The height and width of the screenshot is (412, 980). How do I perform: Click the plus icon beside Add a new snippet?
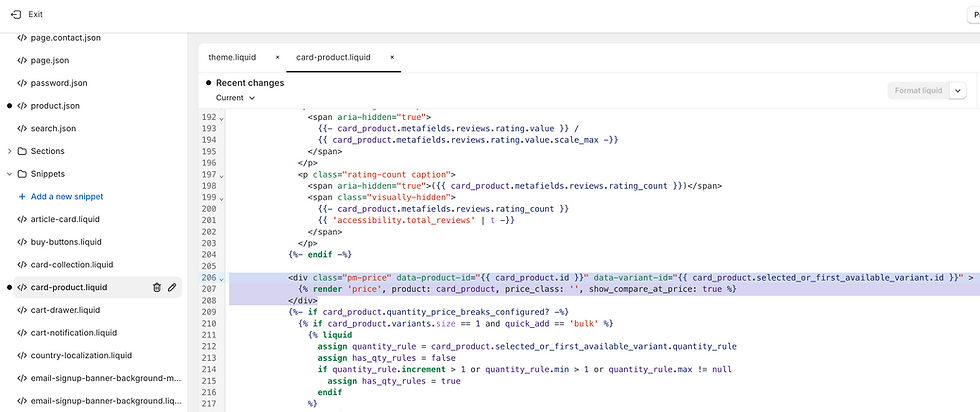click(22, 196)
